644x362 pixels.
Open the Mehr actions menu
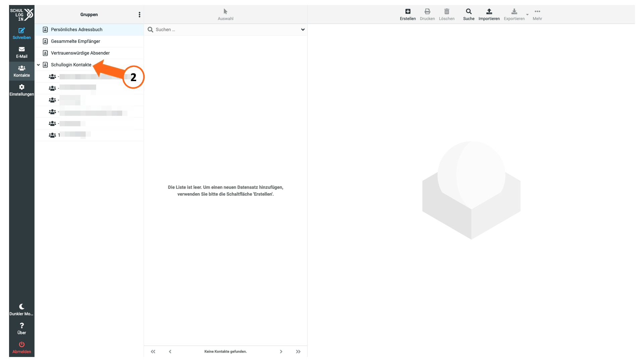pyautogui.click(x=537, y=14)
